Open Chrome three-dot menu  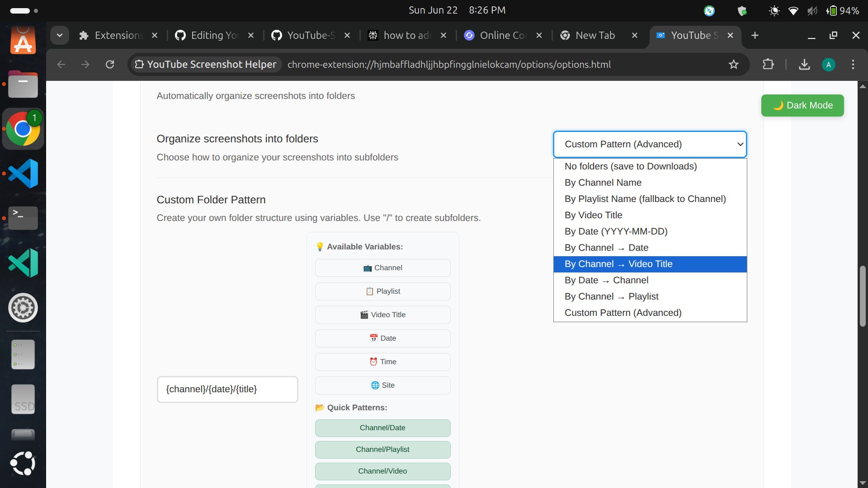click(x=853, y=64)
